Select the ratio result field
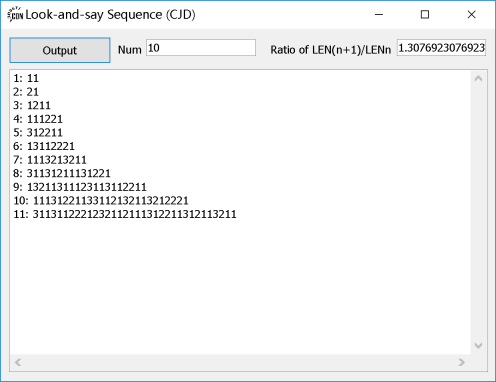Viewport: 496px width, 382px height. pyautogui.click(x=441, y=48)
